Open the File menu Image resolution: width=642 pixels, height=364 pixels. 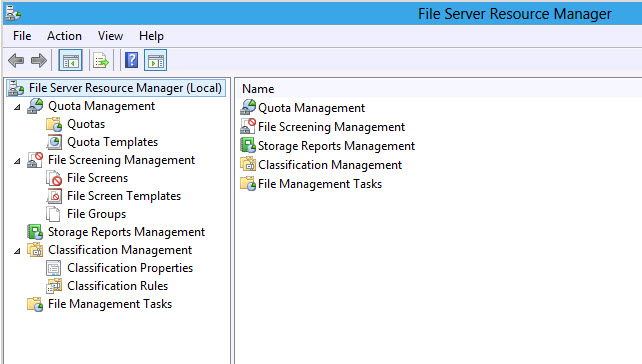click(x=22, y=36)
